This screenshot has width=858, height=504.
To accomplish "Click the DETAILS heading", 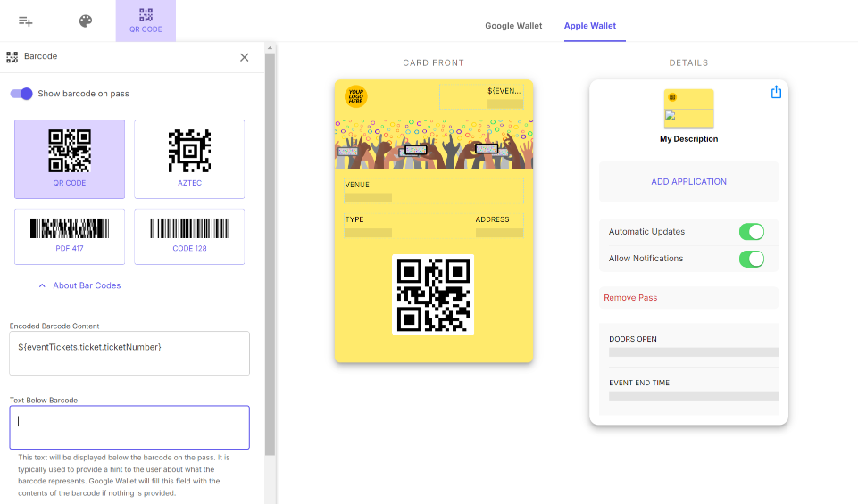I will click(x=688, y=62).
